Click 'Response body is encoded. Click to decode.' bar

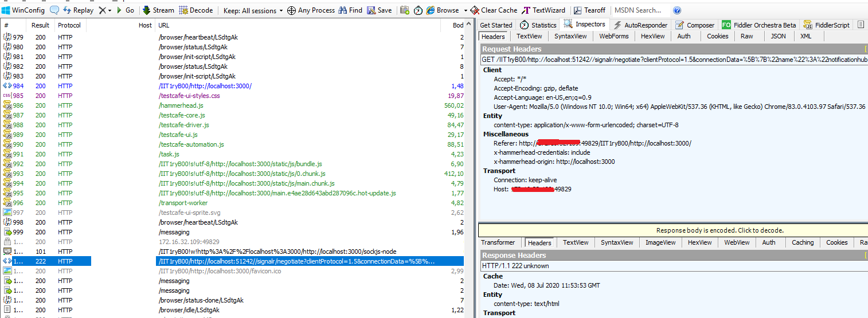[672, 230]
